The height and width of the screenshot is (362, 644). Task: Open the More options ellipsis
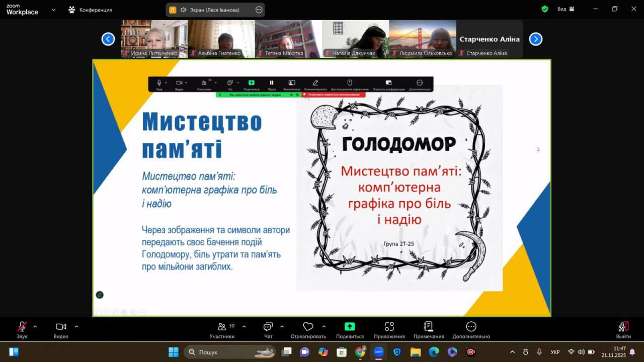[x=470, y=329]
